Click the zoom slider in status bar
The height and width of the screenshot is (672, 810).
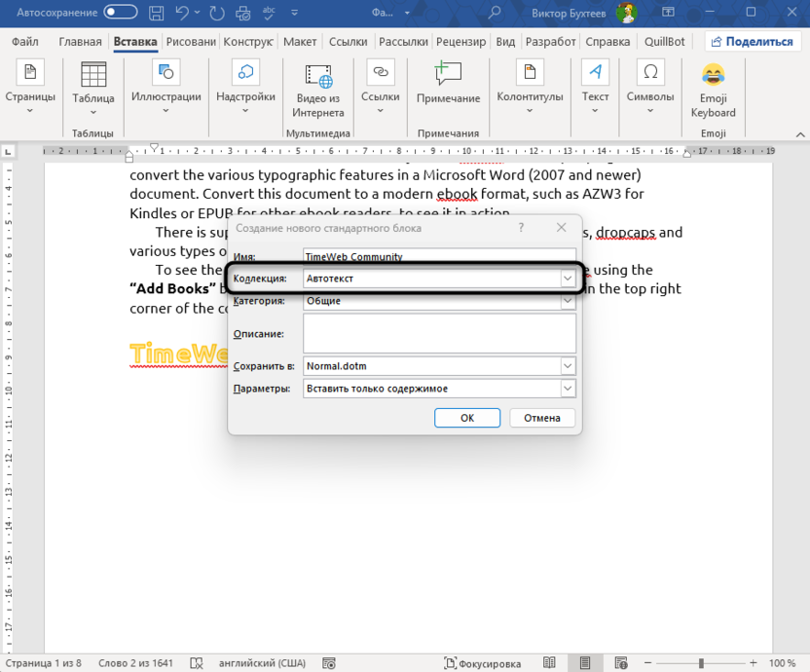(699, 662)
